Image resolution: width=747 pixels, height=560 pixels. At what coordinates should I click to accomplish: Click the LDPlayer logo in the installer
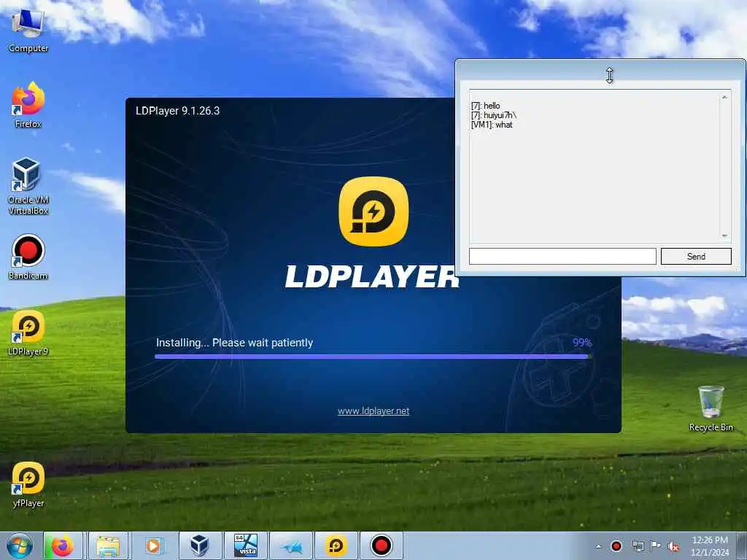pos(373,211)
